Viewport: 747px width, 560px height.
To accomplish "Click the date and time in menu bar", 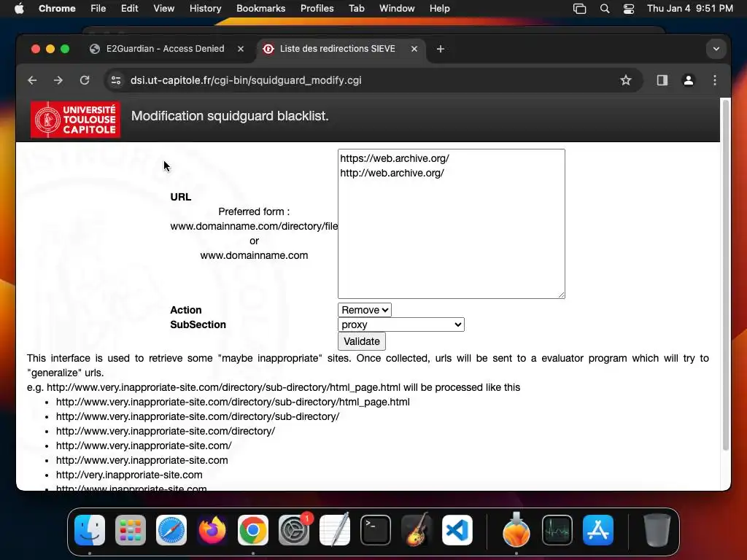I will coord(690,9).
